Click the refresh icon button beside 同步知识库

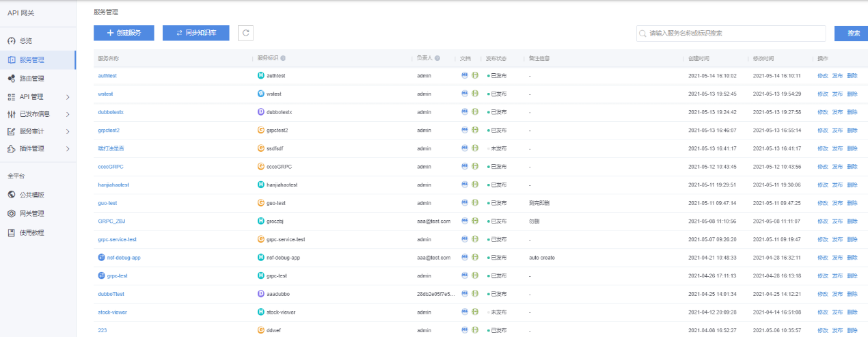[x=246, y=33]
